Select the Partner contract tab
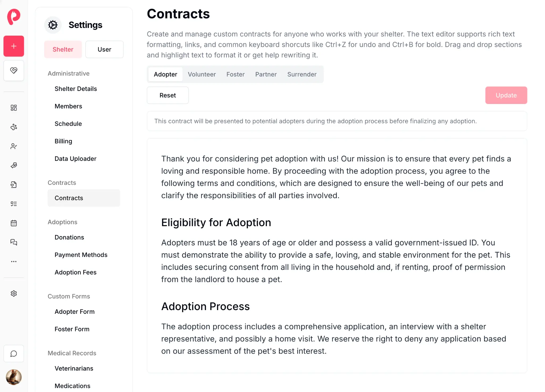This screenshot has width=545, height=392. coord(266,74)
